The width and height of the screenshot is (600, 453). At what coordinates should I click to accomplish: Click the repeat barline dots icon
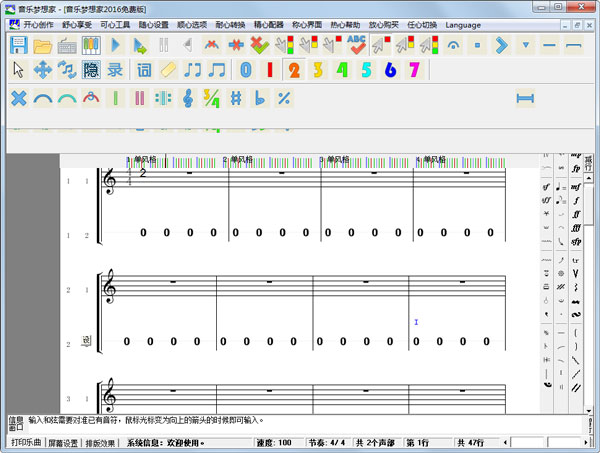tap(163, 98)
